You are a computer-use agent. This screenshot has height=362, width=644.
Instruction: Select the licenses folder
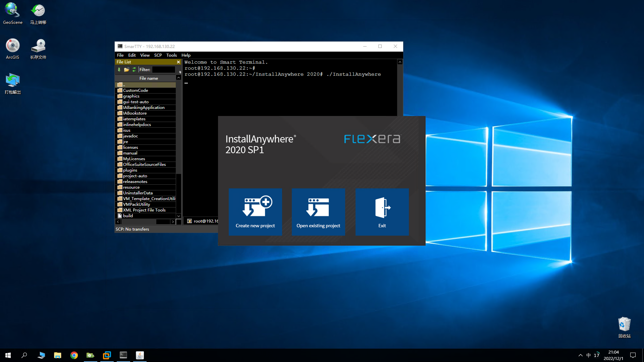click(146, 147)
